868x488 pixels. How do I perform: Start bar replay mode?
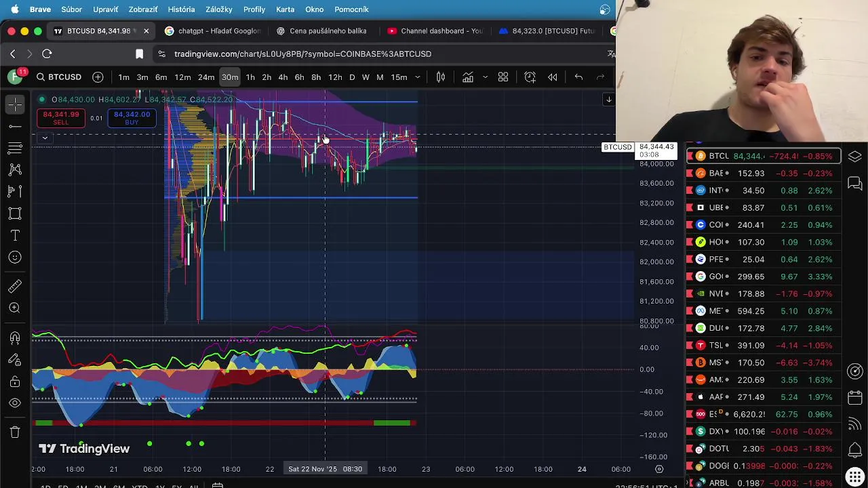pyautogui.click(x=553, y=77)
